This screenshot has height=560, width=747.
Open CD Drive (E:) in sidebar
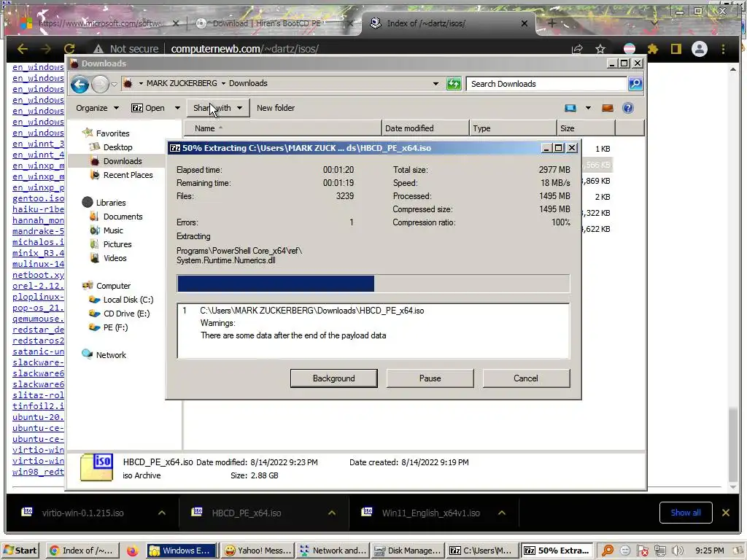[126, 314]
